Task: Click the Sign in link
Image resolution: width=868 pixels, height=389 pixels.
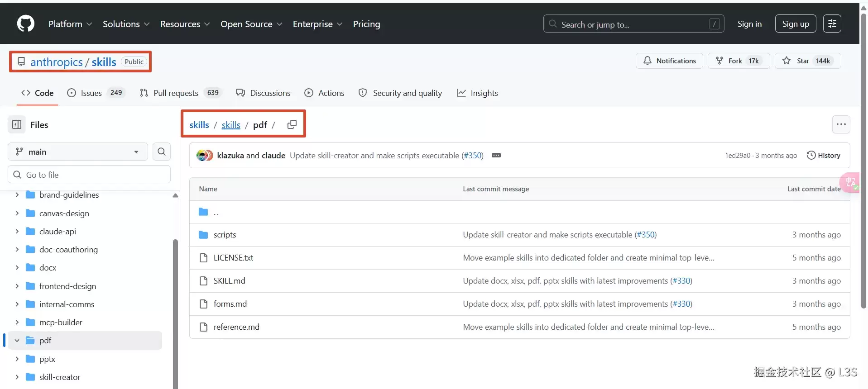Action: point(749,24)
